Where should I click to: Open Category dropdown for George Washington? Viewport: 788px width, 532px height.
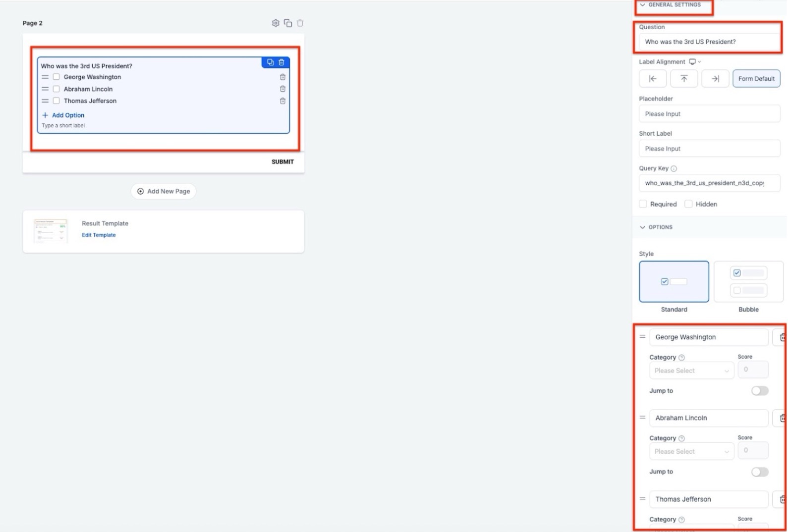pyautogui.click(x=691, y=371)
